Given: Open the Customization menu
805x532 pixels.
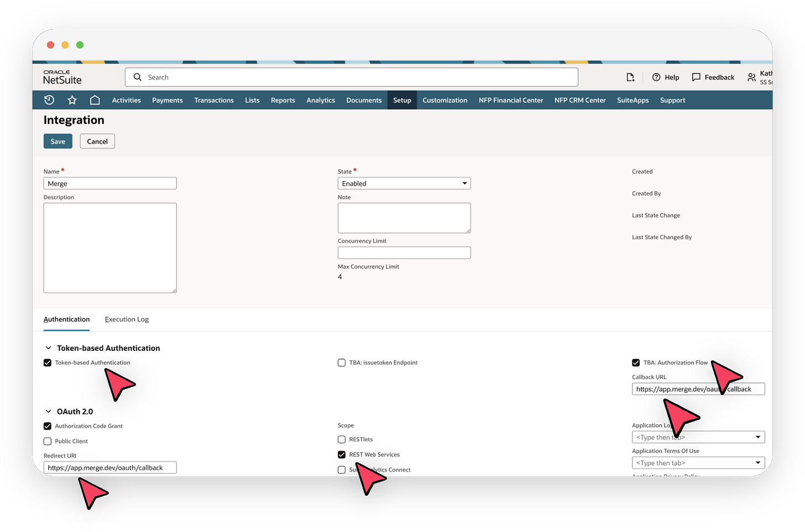Looking at the screenshot, I should coord(445,100).
